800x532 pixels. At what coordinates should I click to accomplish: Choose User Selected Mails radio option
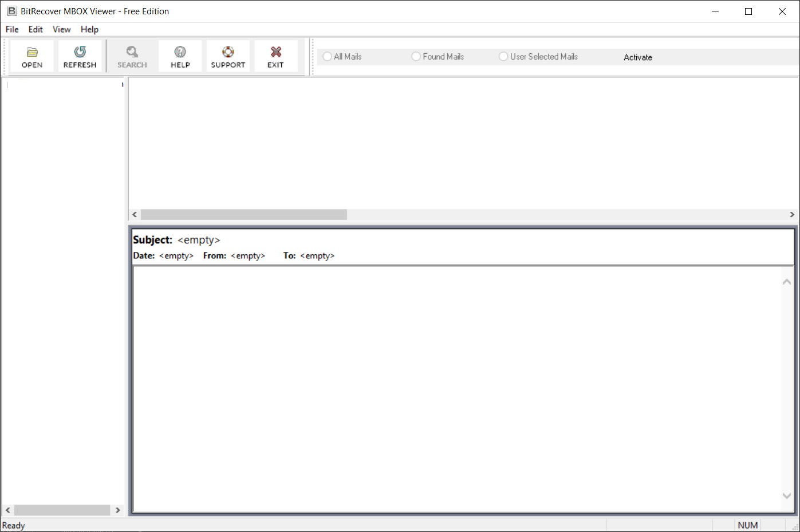pyautogui.click(x=538, y=57)
